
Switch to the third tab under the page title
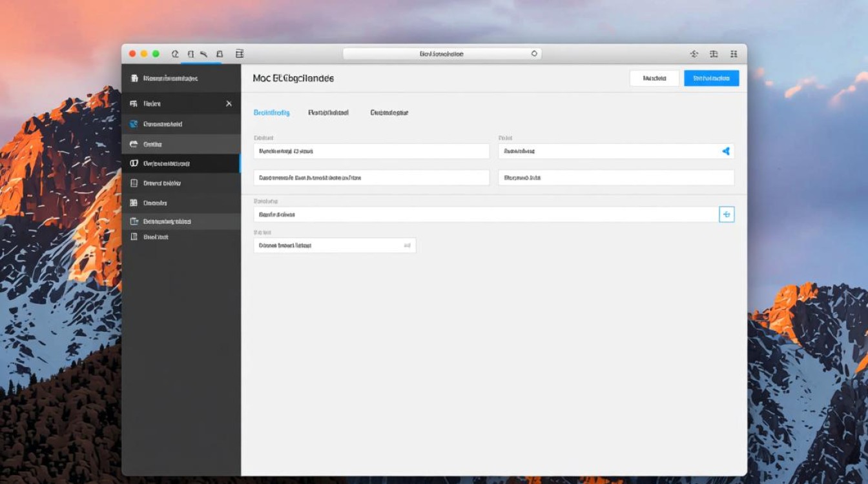tap(389, 112)
